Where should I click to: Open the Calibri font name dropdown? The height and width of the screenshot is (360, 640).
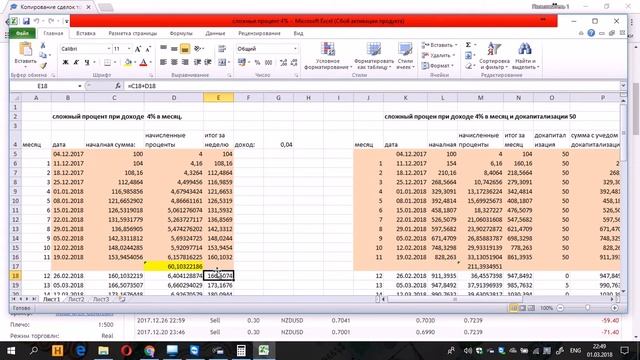tap(109, 49)
